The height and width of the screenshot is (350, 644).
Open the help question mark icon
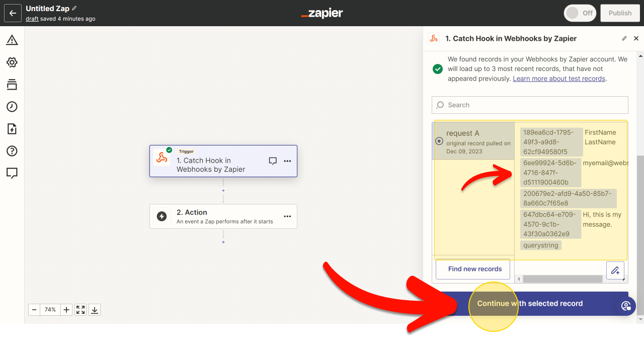(12, 151)
